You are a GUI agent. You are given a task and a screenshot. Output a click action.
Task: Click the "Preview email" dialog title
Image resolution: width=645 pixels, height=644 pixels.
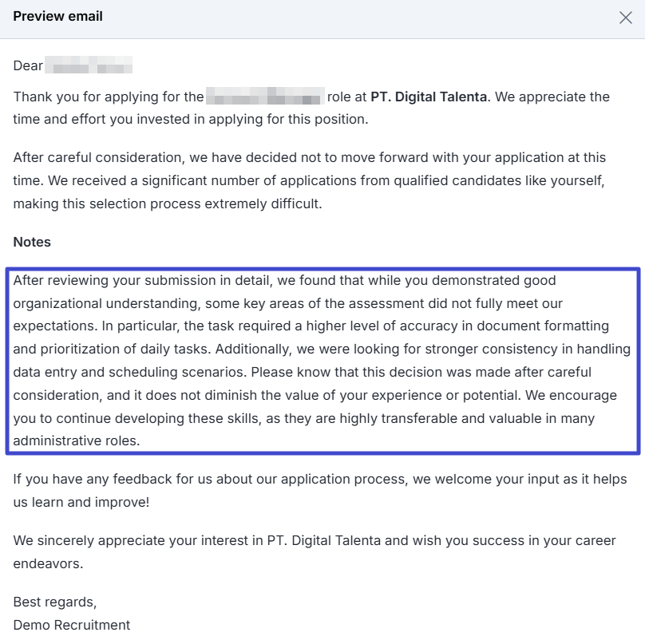57,17
